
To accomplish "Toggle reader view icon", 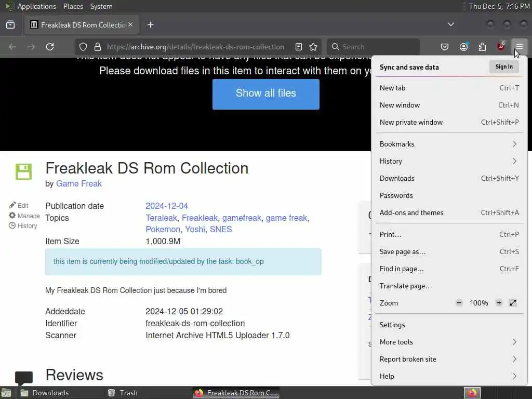I will 299,47.
